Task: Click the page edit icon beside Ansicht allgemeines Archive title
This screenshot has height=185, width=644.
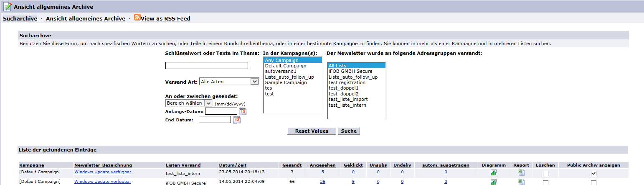Action: tap(8, 6)
